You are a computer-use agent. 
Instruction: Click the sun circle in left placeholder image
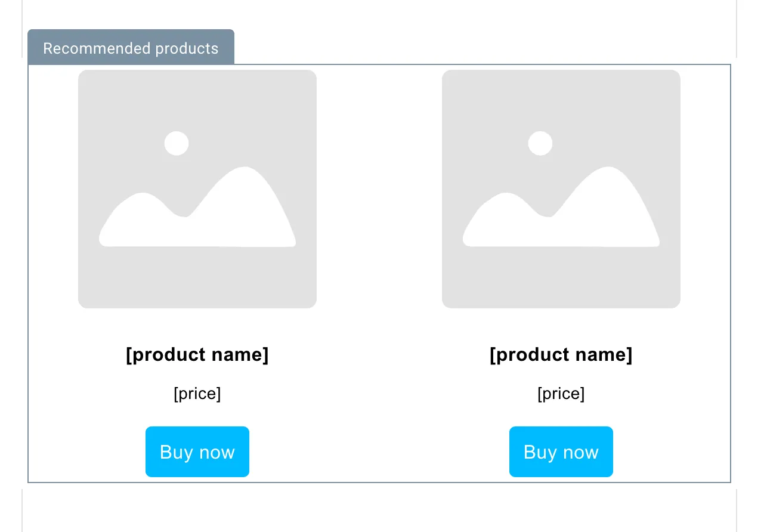pos(177,143)
